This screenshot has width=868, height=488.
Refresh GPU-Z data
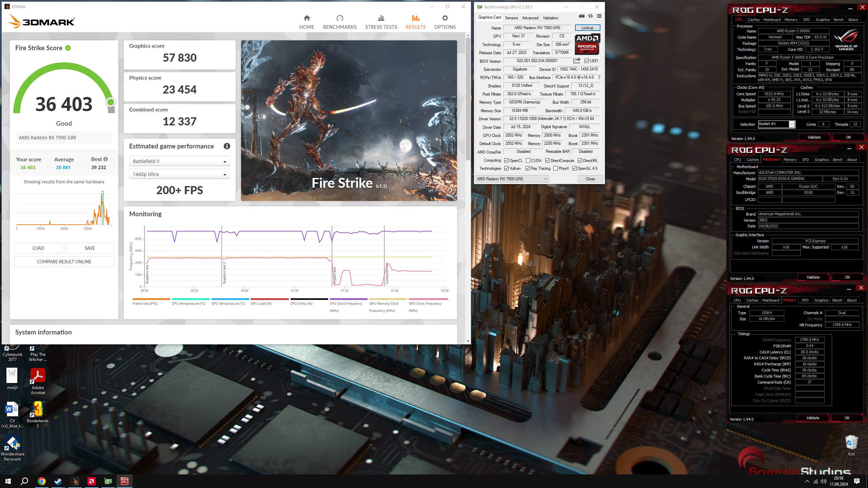click(590, 16)
